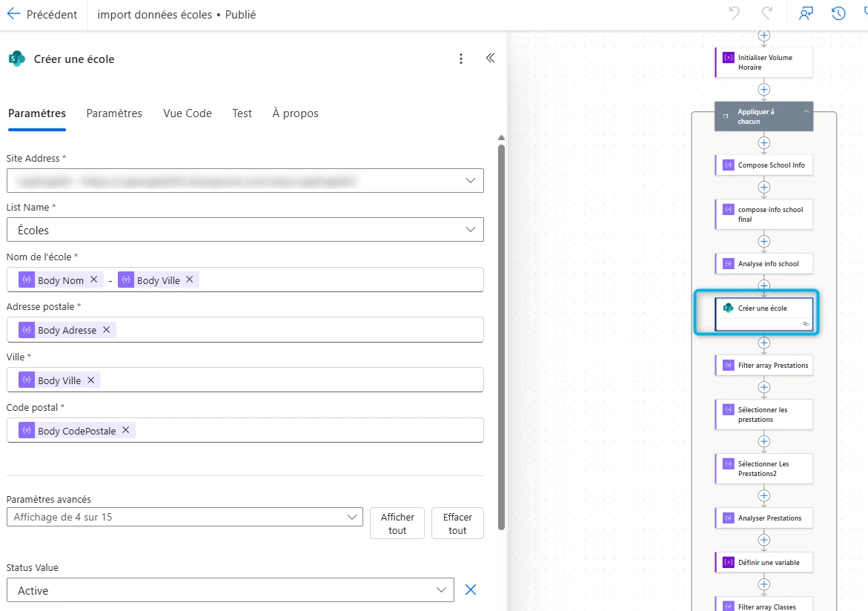Add step below Initialiser Volume Horaire

[764, 89]
